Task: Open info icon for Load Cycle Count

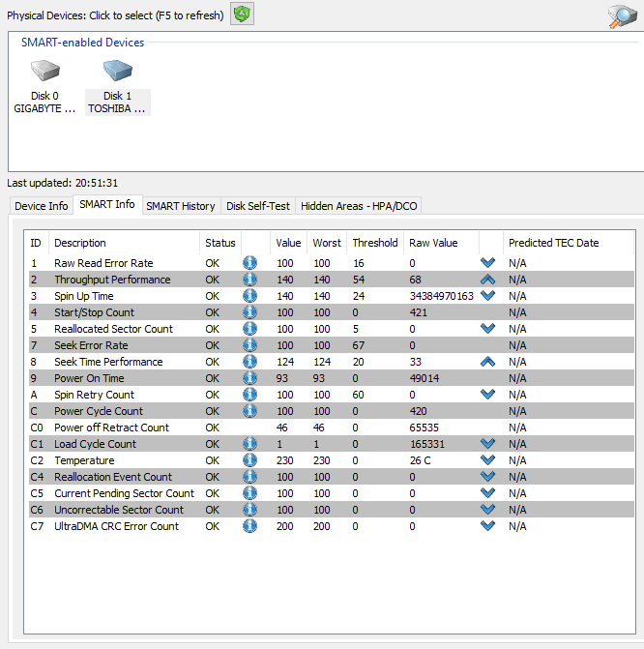Action: pyautogui.click(x=249, y=444)
